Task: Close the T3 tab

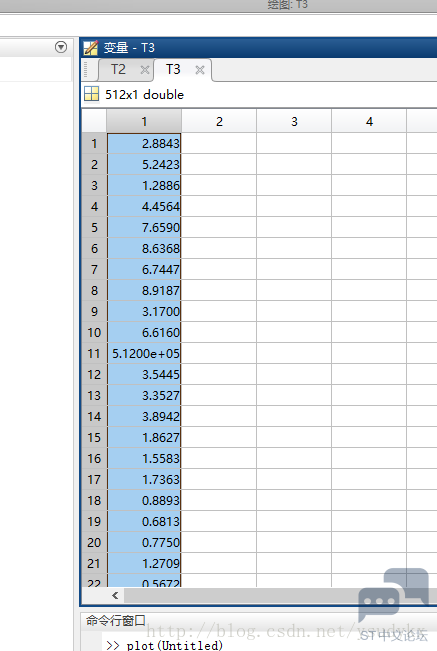Action: [200, 70]
